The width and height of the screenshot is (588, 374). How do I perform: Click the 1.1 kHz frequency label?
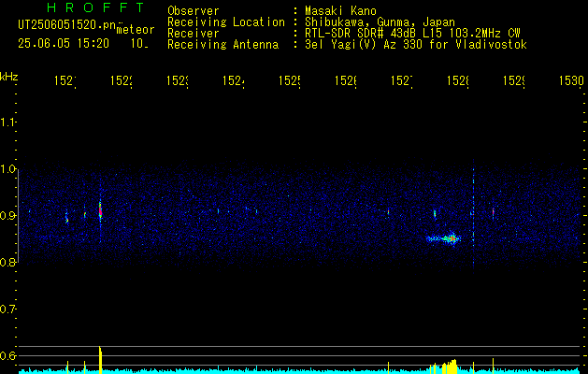coord(7,122)
